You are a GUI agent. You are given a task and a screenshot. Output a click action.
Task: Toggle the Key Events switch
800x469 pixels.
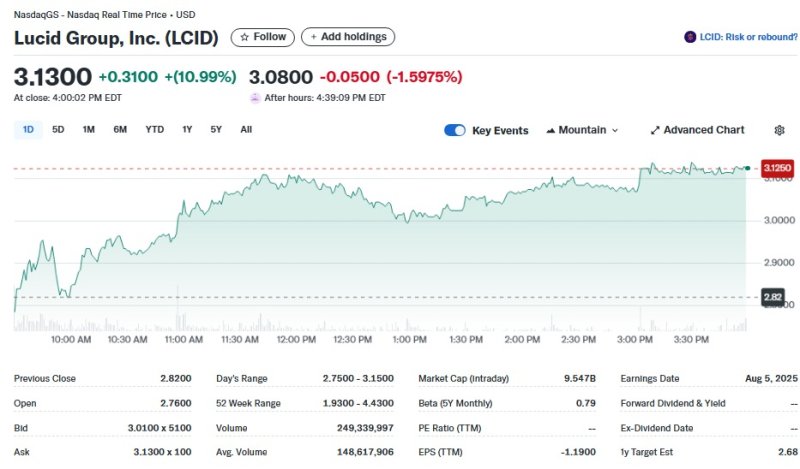455,130
